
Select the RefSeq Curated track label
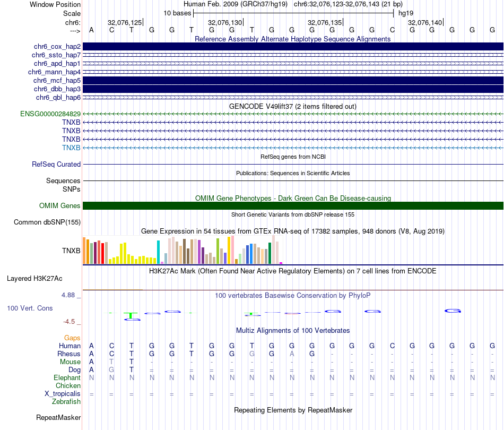click(56, 165)
